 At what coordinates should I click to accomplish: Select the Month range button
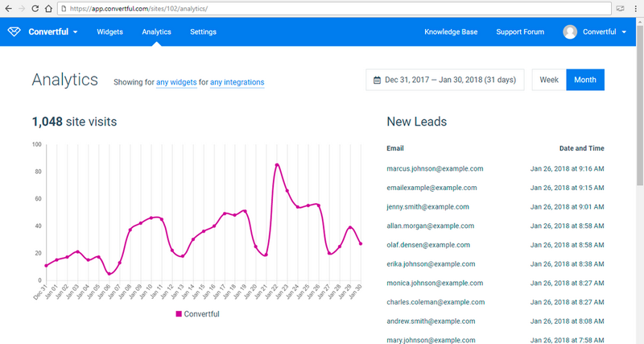coord(585,80)
